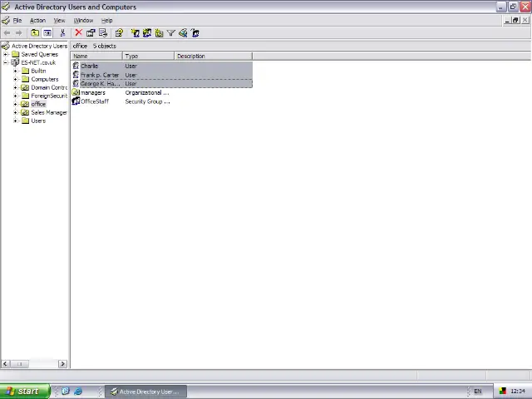The width and height of the screenshot is (532, 399).
Task: Expand the Saved Queries node
Action: click(x=6, y=54)
